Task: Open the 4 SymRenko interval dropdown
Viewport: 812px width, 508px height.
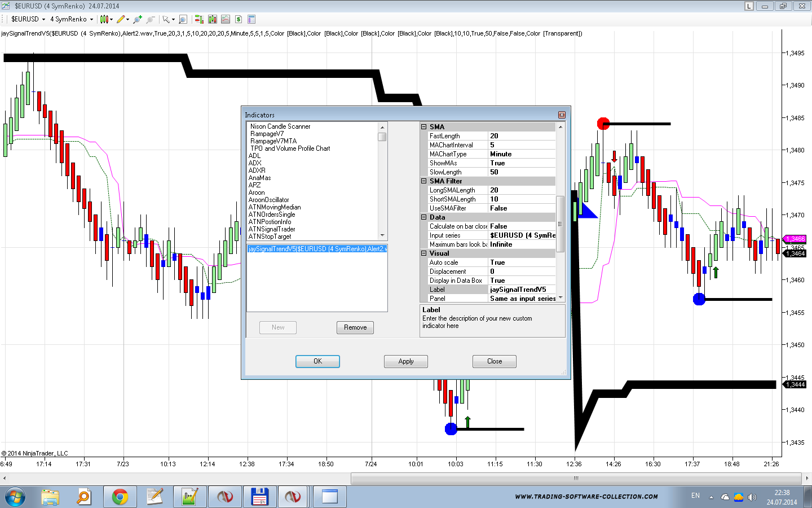Action: (72, 19)
